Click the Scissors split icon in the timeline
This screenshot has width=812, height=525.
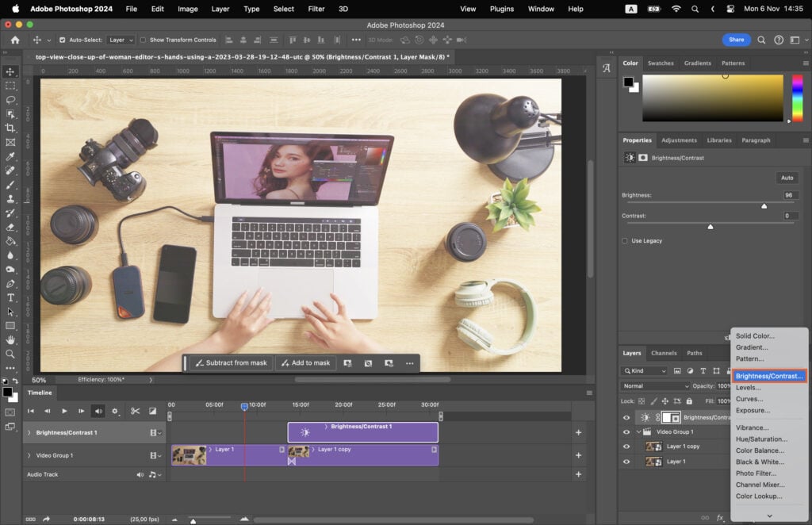coord(135,411)
